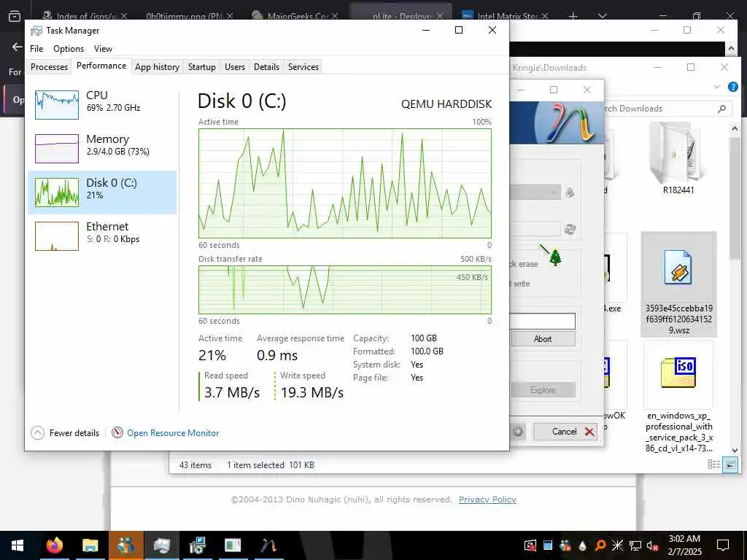Viewport: 747px width, 560px height.
Task: Click the round back arrow in nLite
Action: 518,432
